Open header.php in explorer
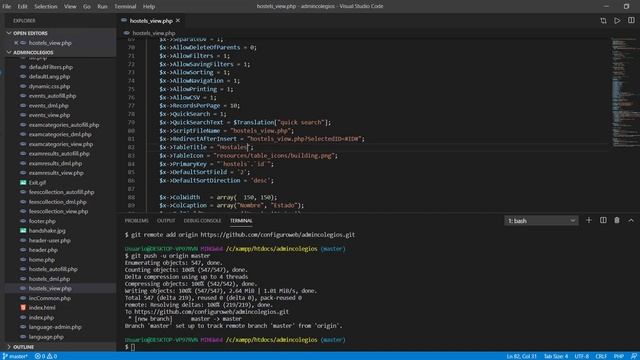This screenshot has width=640, height=360. 43,250
